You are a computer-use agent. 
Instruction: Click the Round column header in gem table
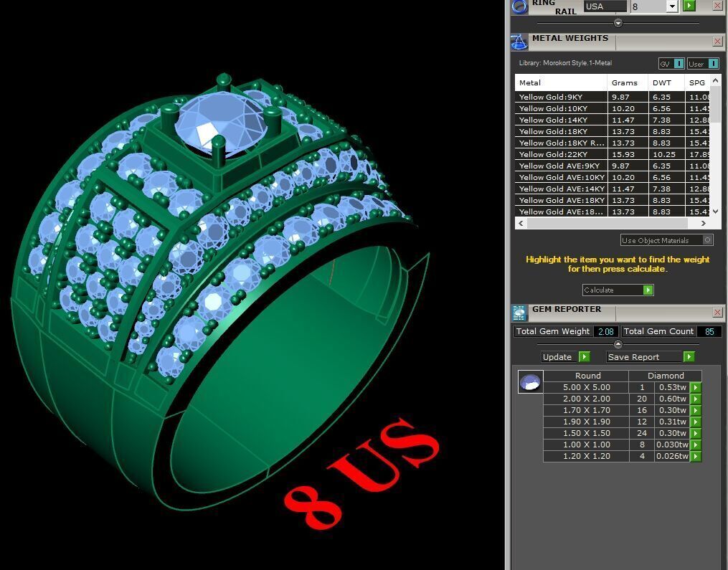click(x=587, y=376)
